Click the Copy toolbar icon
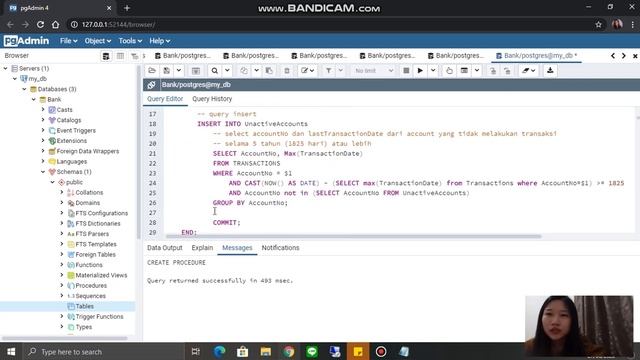640x360 pixels. (244, 71)
